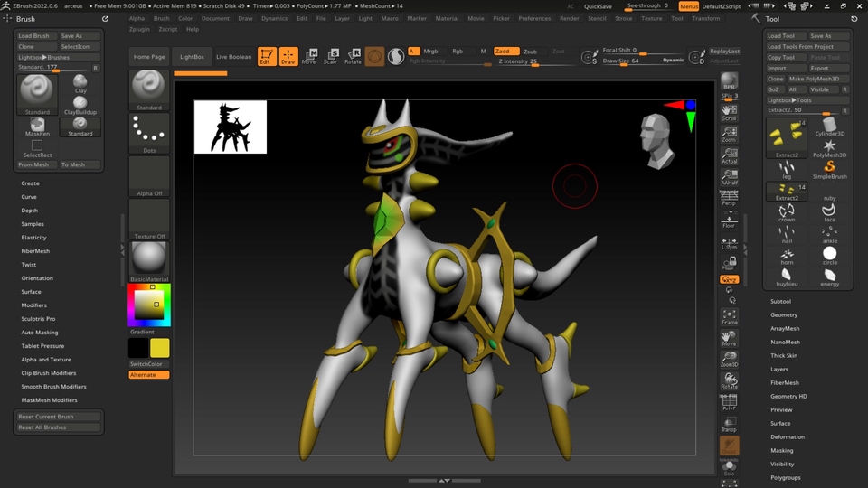Open the Preferences menu
Screen dimensions: 868x488
[x=534, y=18]
